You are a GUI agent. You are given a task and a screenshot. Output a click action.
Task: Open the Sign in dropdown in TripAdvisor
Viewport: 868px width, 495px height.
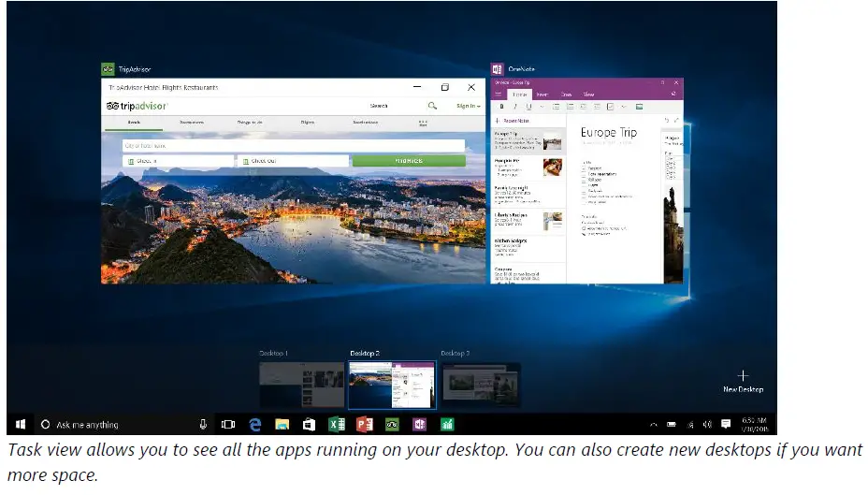(469, 106)
